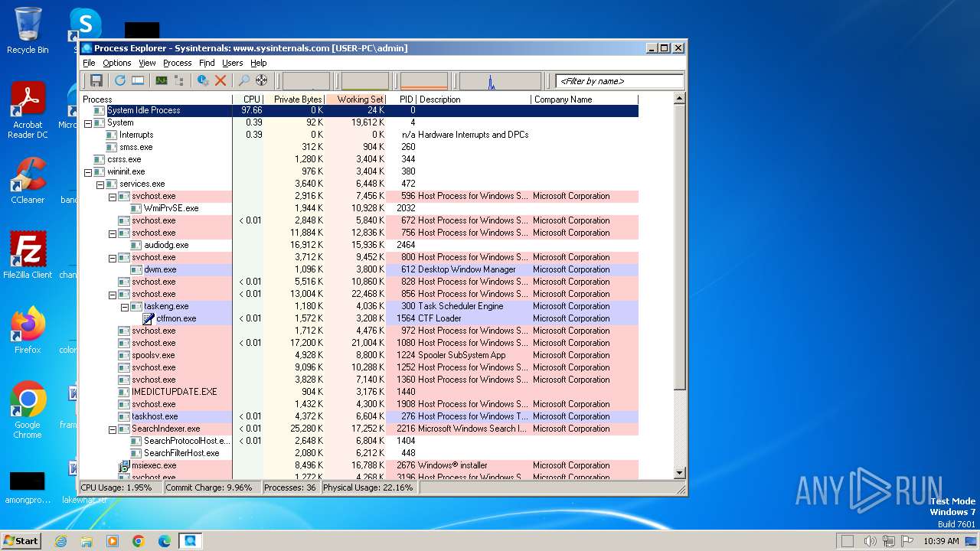
Task: Click the Find Window's Process crosshair icon
Action: [x=262, y=80]
